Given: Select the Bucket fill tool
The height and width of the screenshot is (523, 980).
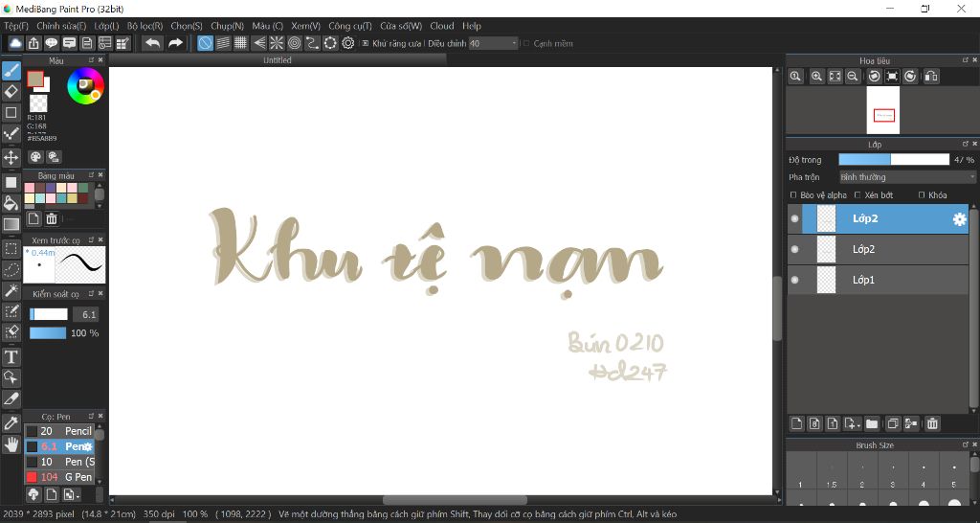Looking at the screenshot, I should (11, 203).
